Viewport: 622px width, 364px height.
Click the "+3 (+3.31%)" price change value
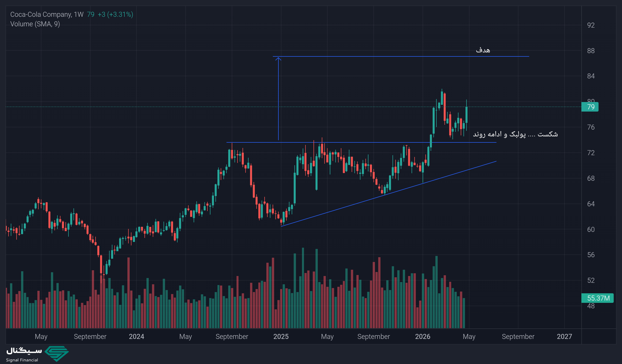tap(115, 15)
